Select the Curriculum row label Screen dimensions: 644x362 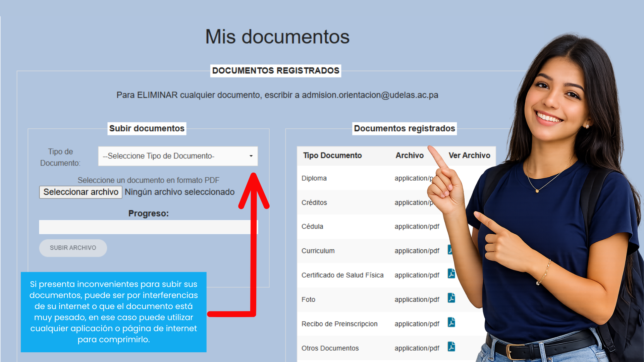[318, 251]
